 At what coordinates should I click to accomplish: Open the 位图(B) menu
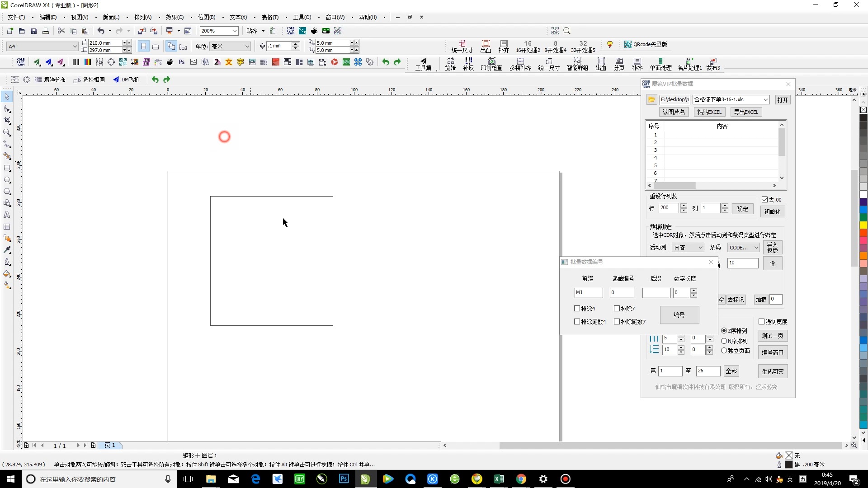pyautogui.click(x=207, y=17)
